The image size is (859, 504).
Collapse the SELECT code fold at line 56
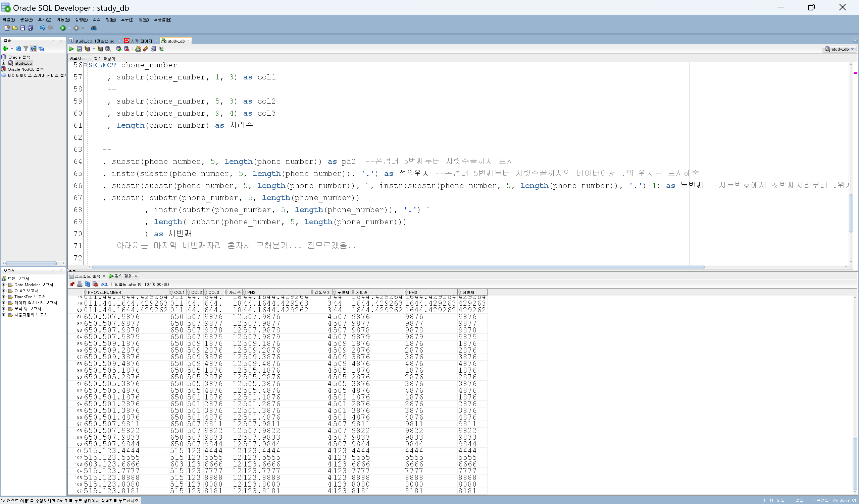86,65
